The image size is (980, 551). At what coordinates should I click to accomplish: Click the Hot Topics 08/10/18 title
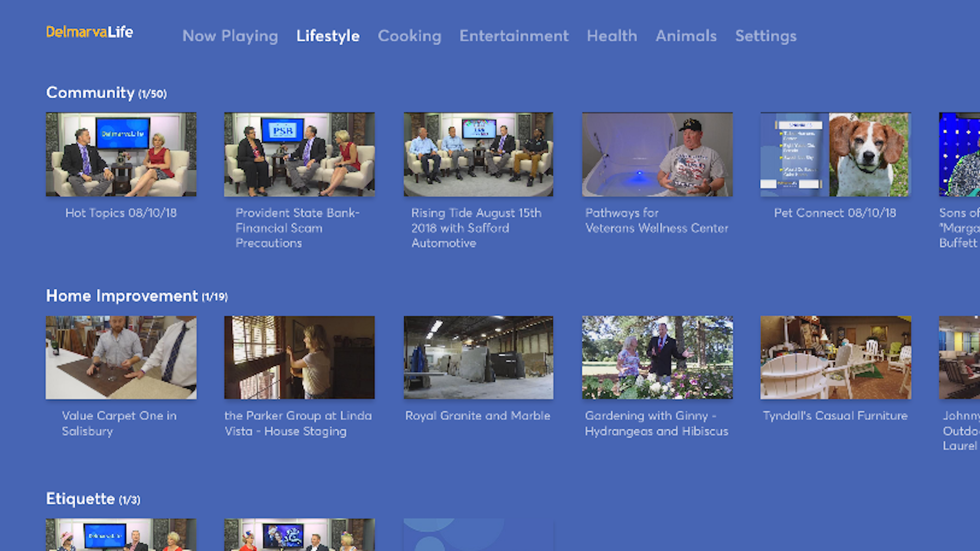[x=121, y=213]
